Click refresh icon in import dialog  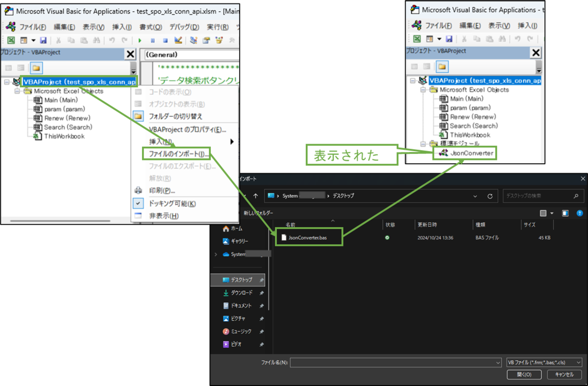click(490, 196)
